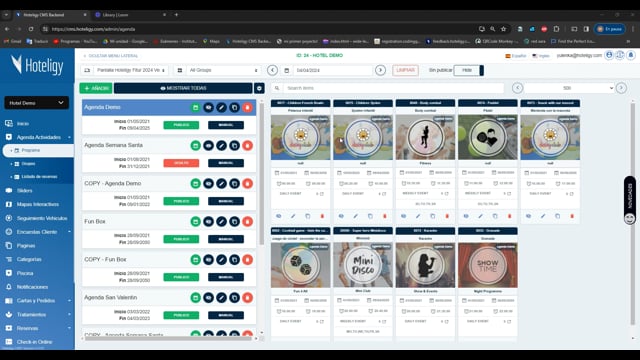The image size is (640, 360).
Task: Open Mapas Interactivos in the sidebar
Action: point(38,204)
